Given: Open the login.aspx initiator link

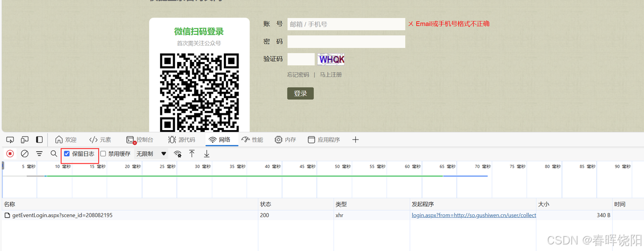Looking at the screenshot, I should click(x=474, y=215).
